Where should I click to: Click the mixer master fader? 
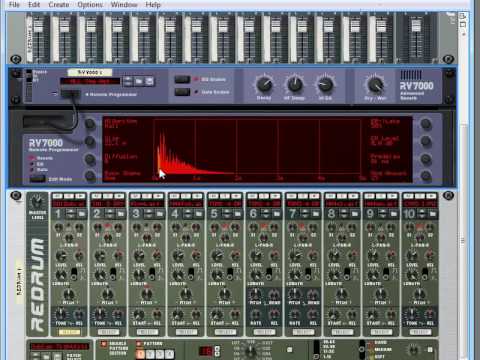point(416,25)
